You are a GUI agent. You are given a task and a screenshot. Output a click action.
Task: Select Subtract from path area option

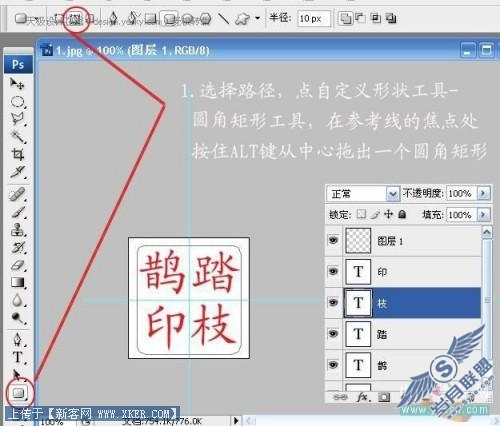pos(360,18)
